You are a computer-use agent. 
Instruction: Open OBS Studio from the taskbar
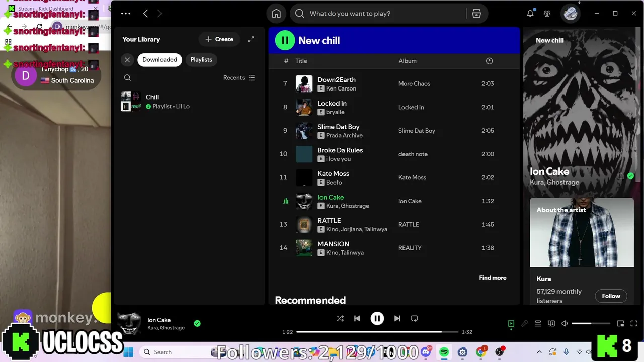coord(500,352)
